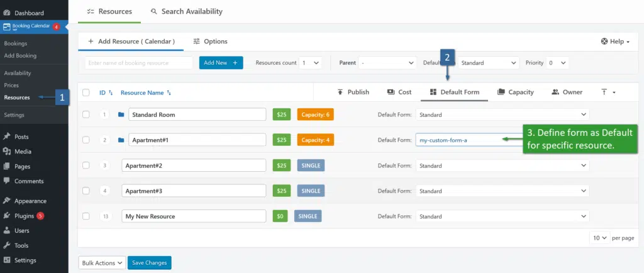Select the Add Resource ( Calendar ) tab
Image resolution: width=644 pixels, height=273 pixels.
pos(131,41)
